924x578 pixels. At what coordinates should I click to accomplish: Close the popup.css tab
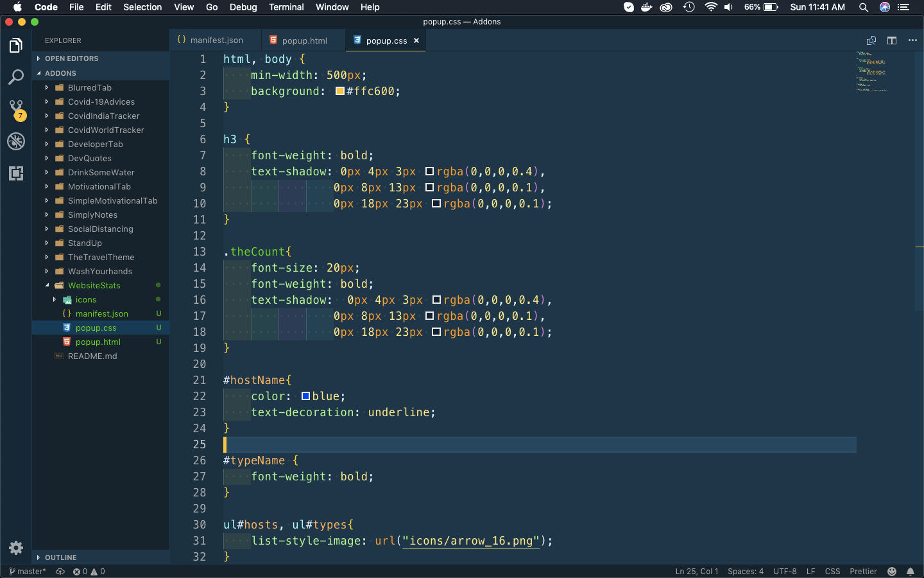click(416, 40)
